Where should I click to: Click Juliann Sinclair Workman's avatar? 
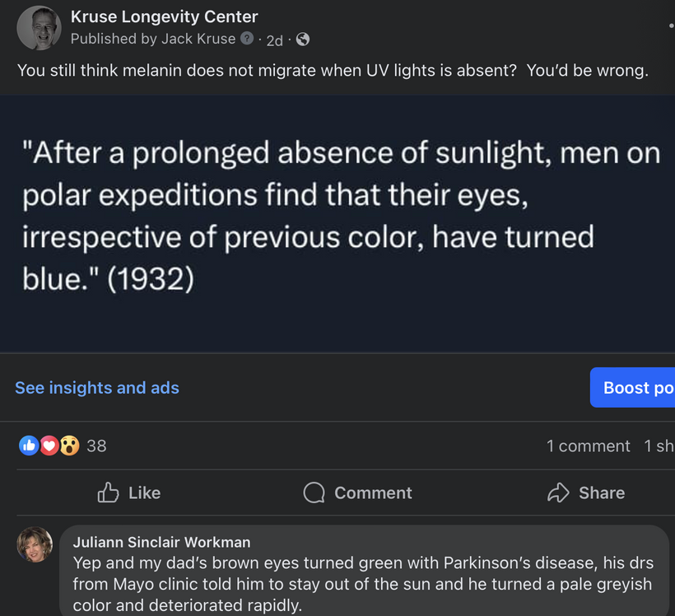point(35,544)
